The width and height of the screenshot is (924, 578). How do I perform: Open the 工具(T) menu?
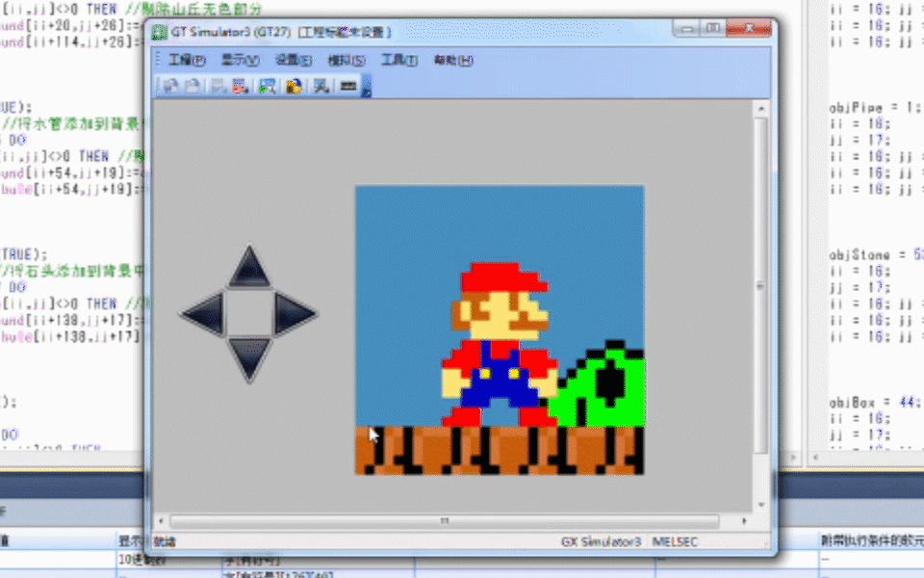398,60
